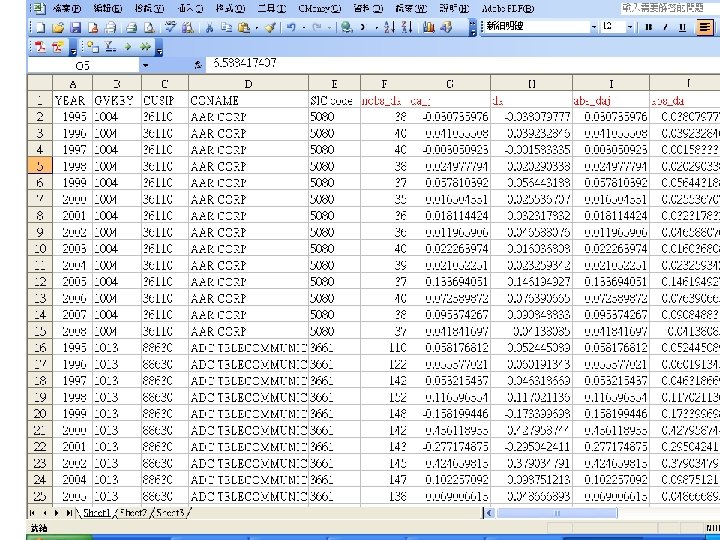Click the formula bar value field
This screenshot has width=720, height=540.
coord(463,64)
